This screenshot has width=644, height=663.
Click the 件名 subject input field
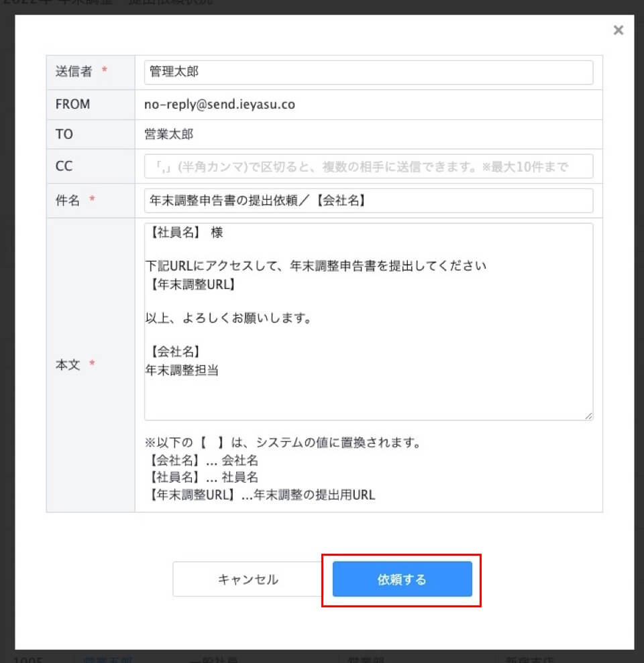point(368,200)
